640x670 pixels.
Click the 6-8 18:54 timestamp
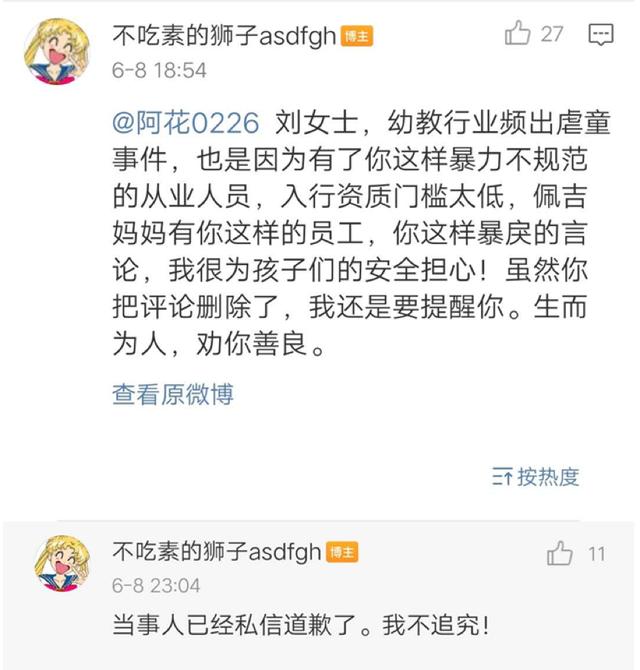(159, 70)
